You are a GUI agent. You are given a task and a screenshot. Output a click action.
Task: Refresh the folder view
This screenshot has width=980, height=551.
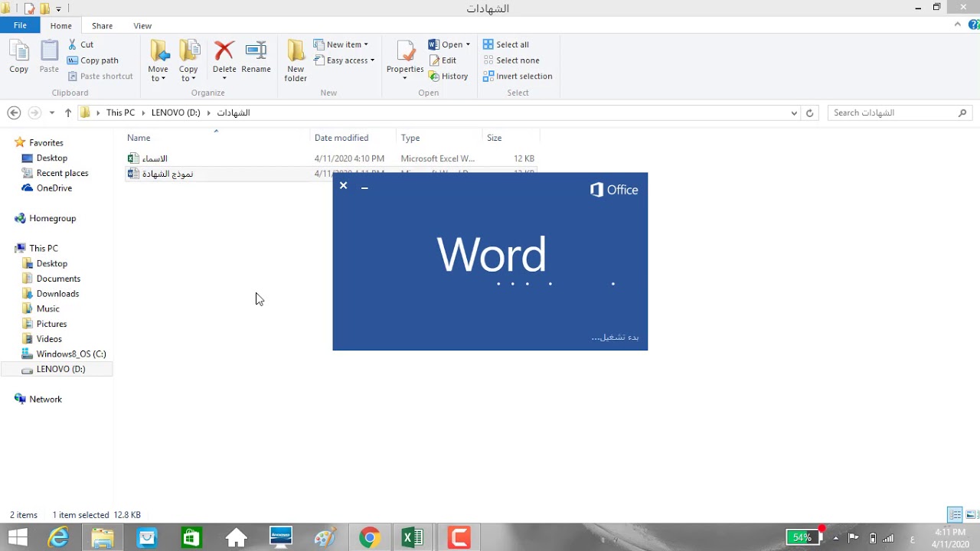[810, 112]
